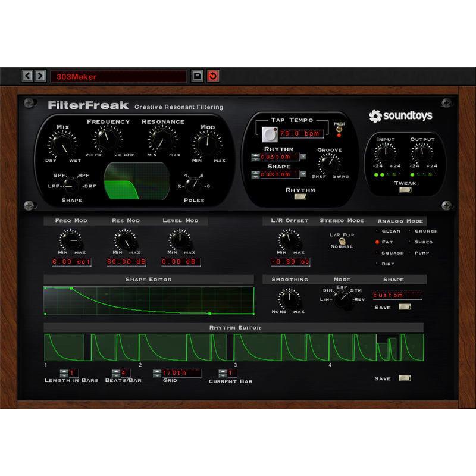
Task: Click the filter Shape selector knob
Action: pyautogui.click(x=71, y=186)
